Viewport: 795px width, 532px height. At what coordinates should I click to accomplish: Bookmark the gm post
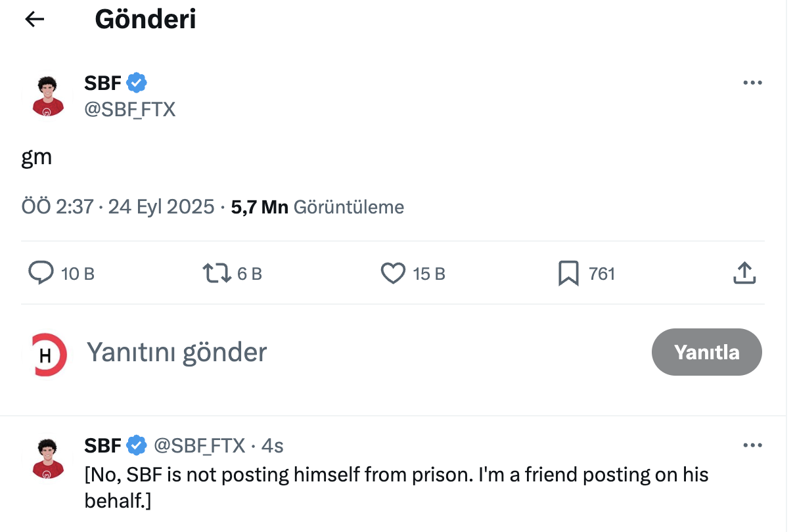click(x=568, y=273)
